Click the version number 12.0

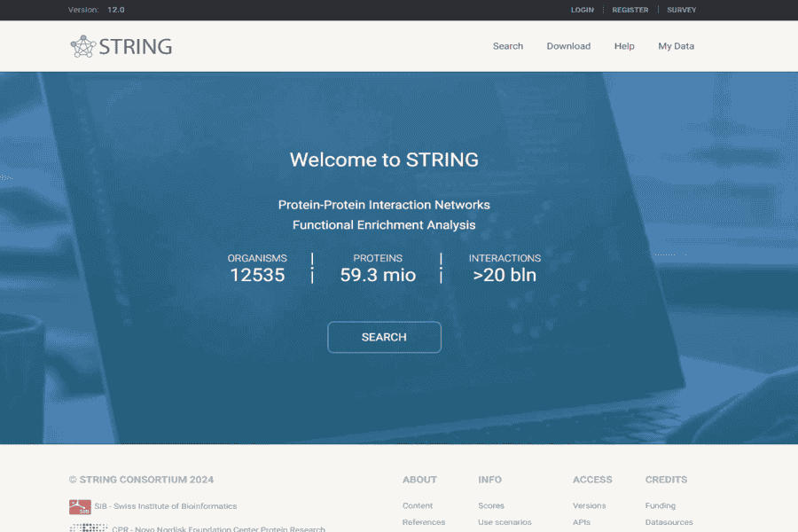tap(115, 10)
